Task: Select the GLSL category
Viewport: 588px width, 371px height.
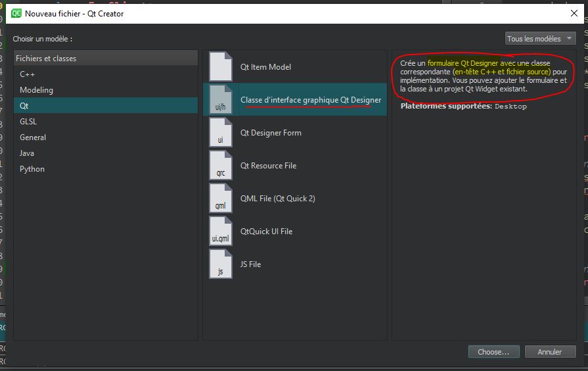Action: [106, 122]
